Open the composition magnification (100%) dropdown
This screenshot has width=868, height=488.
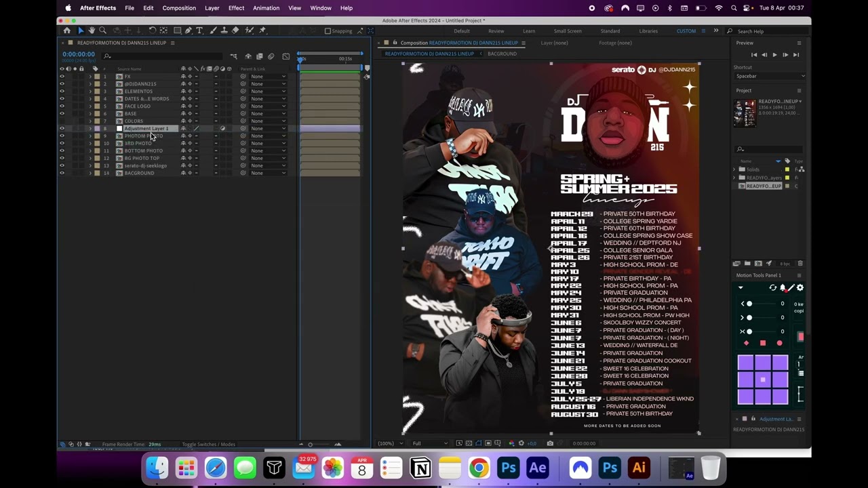tap(390, 443)
